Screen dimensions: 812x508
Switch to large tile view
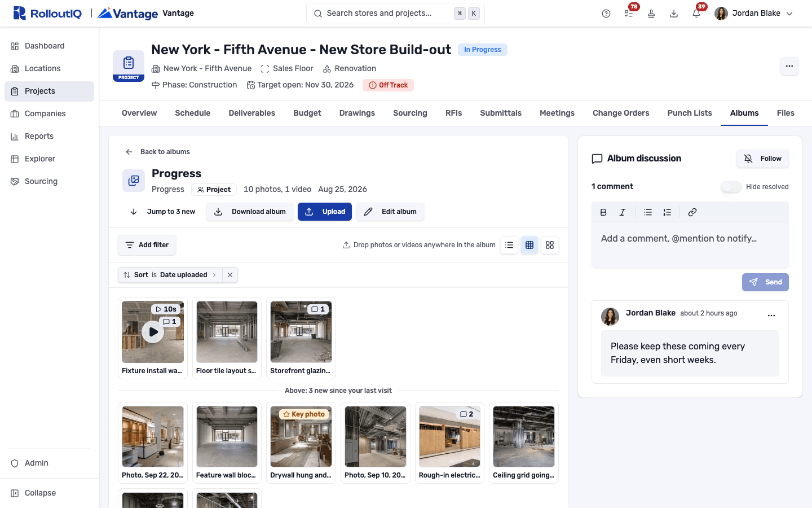(x=550, y=245)
